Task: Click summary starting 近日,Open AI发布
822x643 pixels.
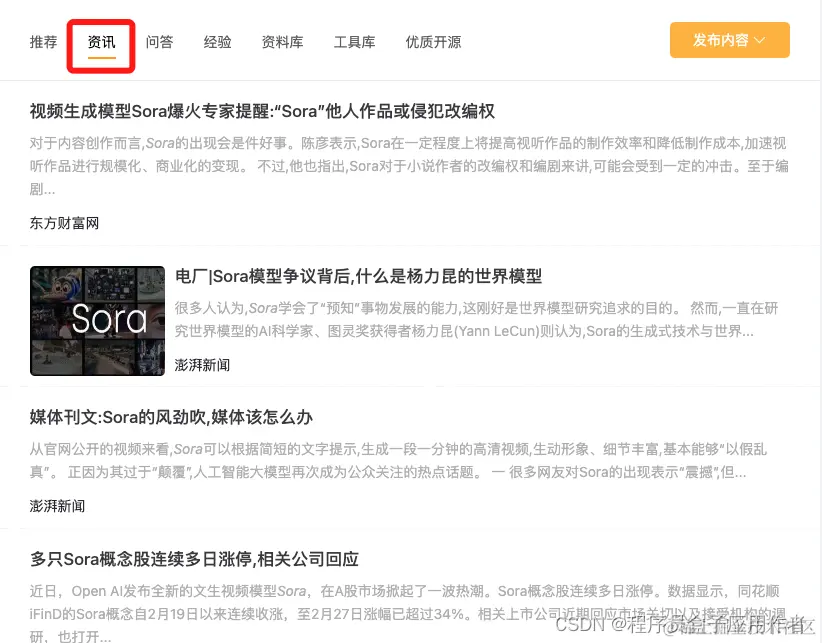Action: pos(408,614)
